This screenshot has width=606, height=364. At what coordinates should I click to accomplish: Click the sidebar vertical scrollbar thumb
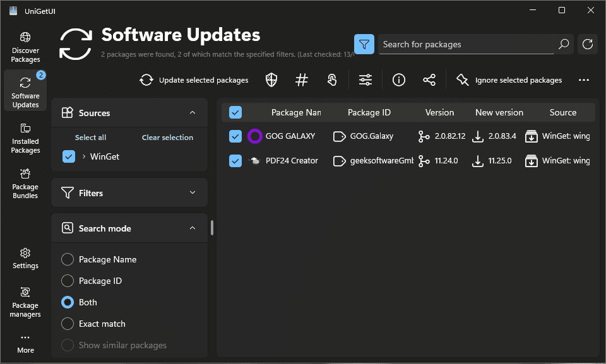[x=212, y=228]
